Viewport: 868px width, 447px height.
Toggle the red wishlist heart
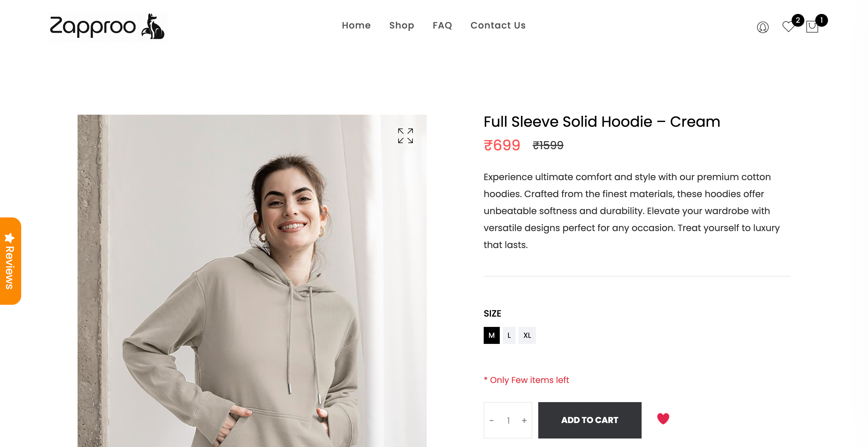coord(663,419)
